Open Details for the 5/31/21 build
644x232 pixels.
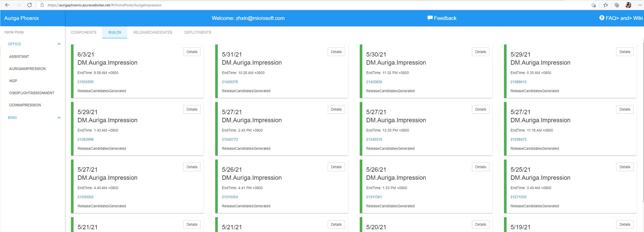[x=336, y=52]
